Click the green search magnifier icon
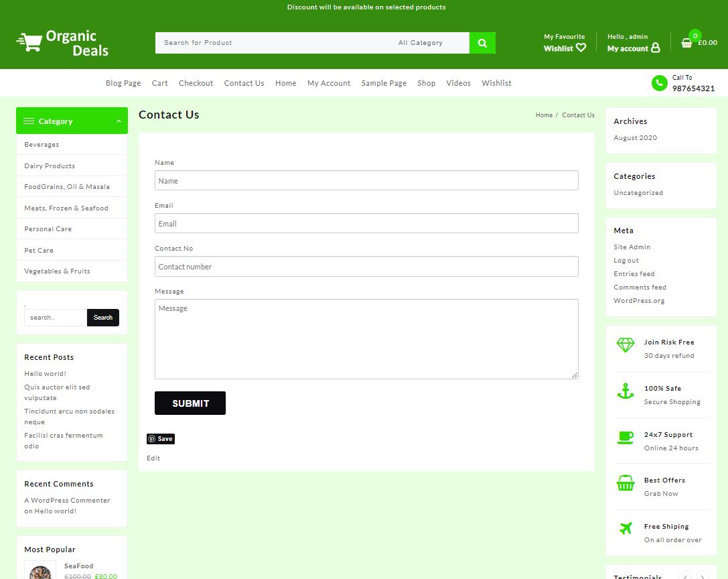 482,43
